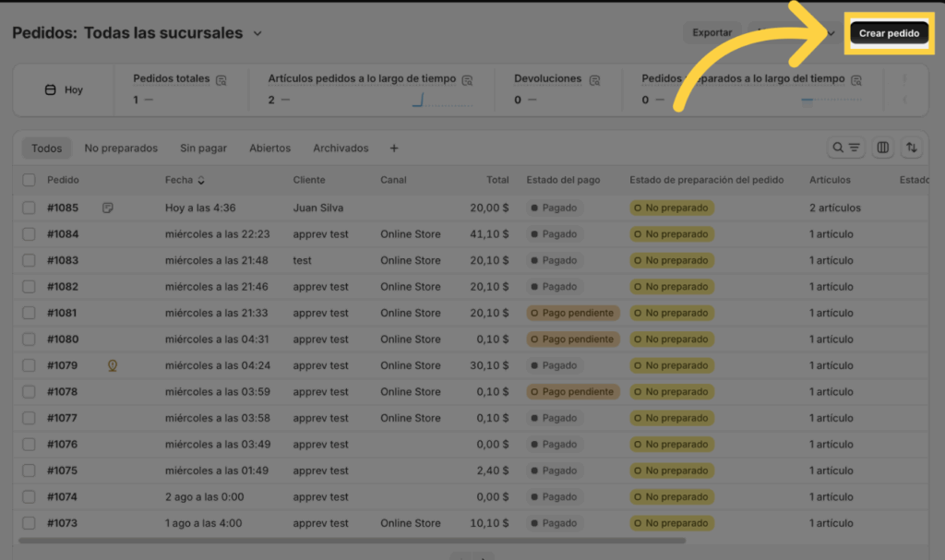Check the box for order #1084
Viewport: 945px width, 560px height.
29,234
